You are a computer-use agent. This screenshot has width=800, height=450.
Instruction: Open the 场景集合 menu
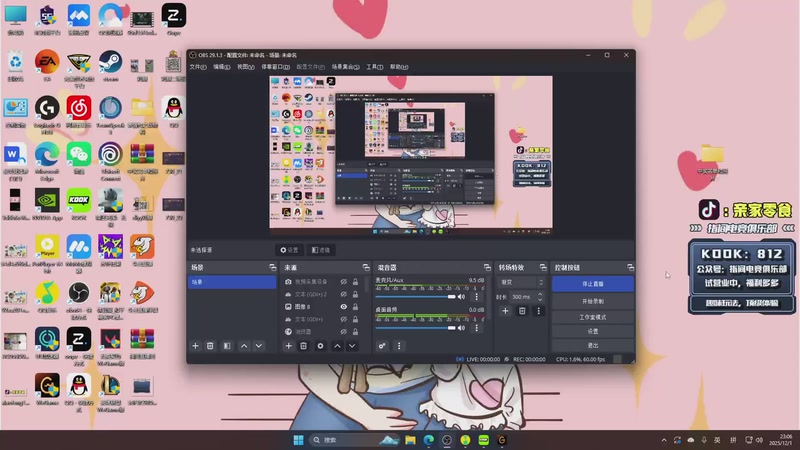(x=345, y=67)
